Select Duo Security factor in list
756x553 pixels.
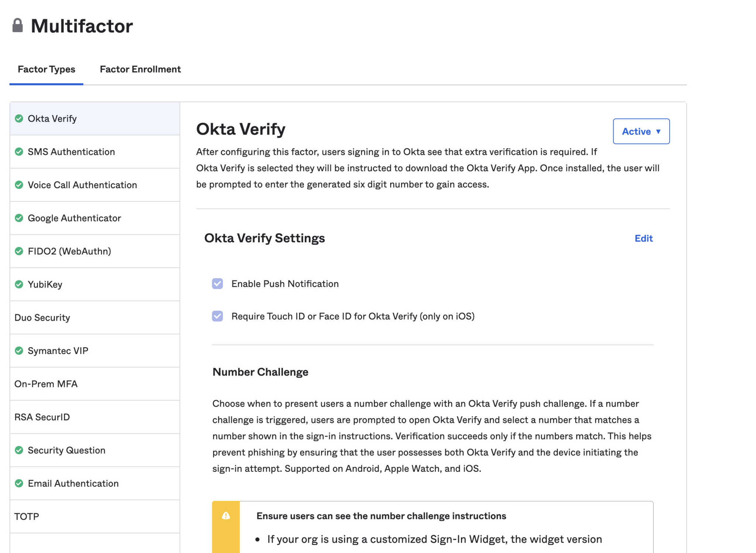coord(42,318)
